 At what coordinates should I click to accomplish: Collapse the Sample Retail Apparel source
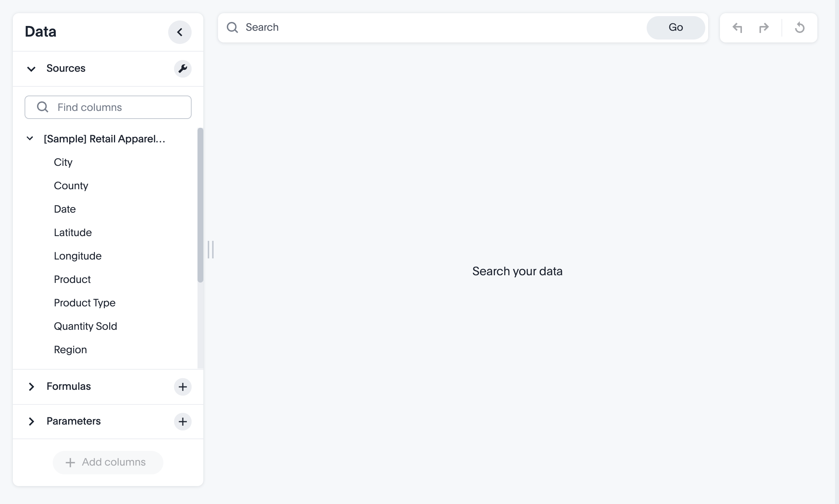click(x=30, y=138)
